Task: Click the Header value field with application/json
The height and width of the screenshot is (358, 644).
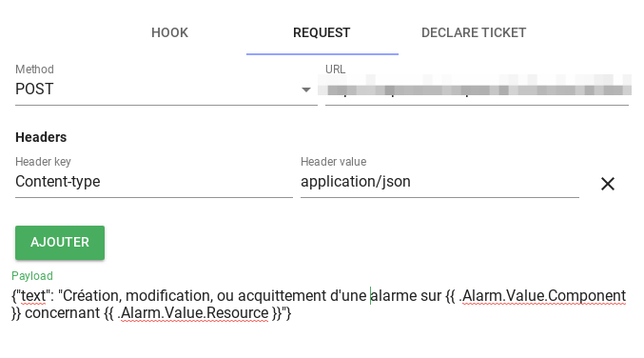Action: [x=439, y=182]
